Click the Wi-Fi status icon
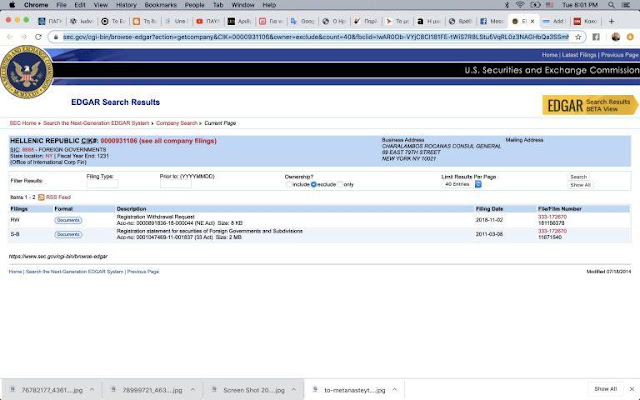This screenshot has width=640, height=400. click(520, 5)
